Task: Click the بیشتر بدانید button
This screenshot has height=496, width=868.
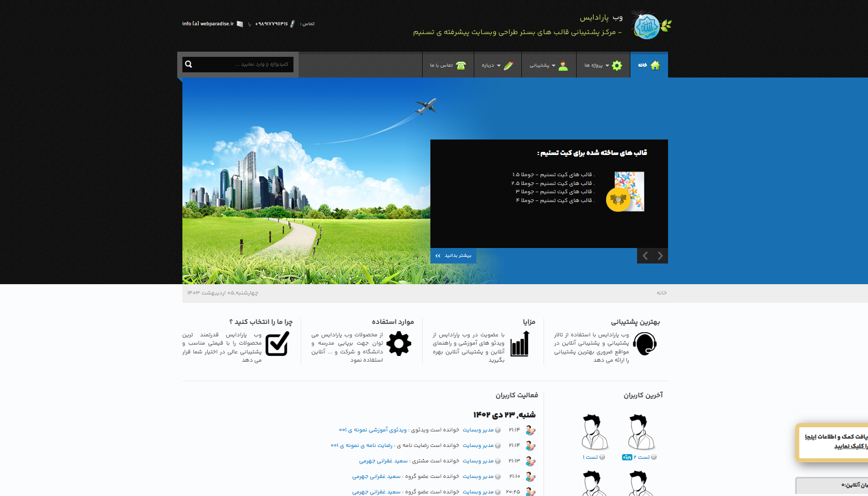Action: click(453, 256)
